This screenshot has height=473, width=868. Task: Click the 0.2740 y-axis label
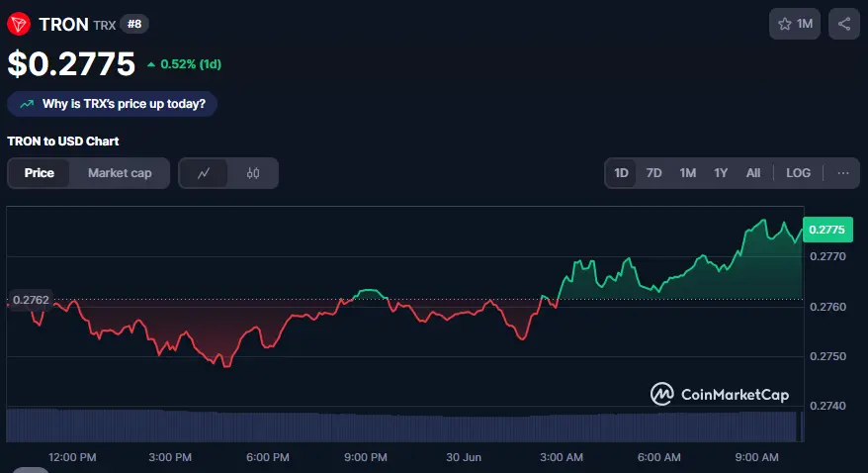[827, 406]
